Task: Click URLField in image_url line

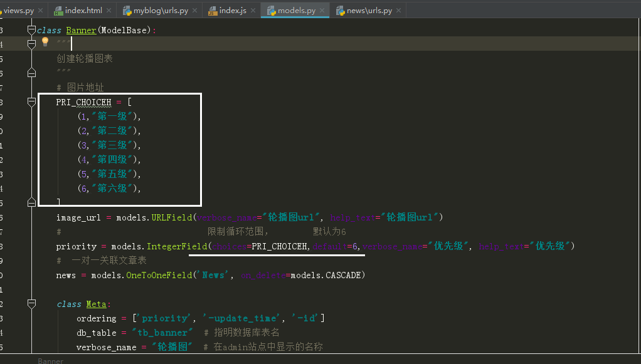Action: [172, 217]
